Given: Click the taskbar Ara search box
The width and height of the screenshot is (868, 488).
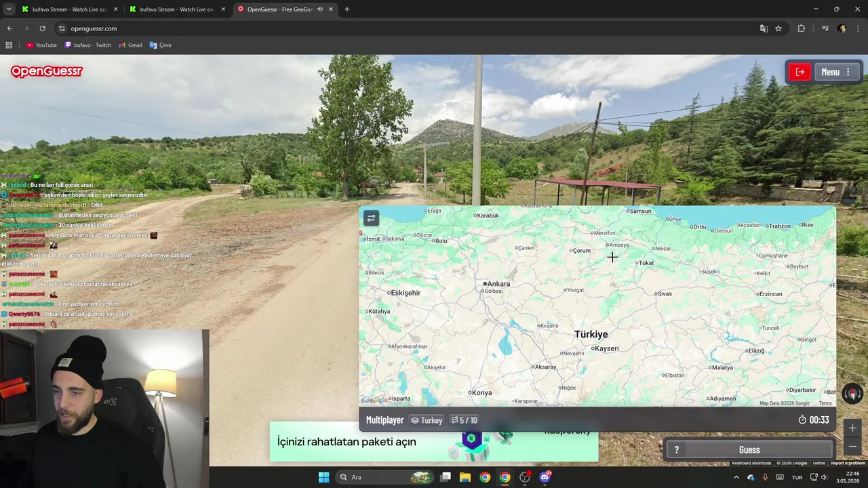Looking at the screenshot, I should point(385,477).
